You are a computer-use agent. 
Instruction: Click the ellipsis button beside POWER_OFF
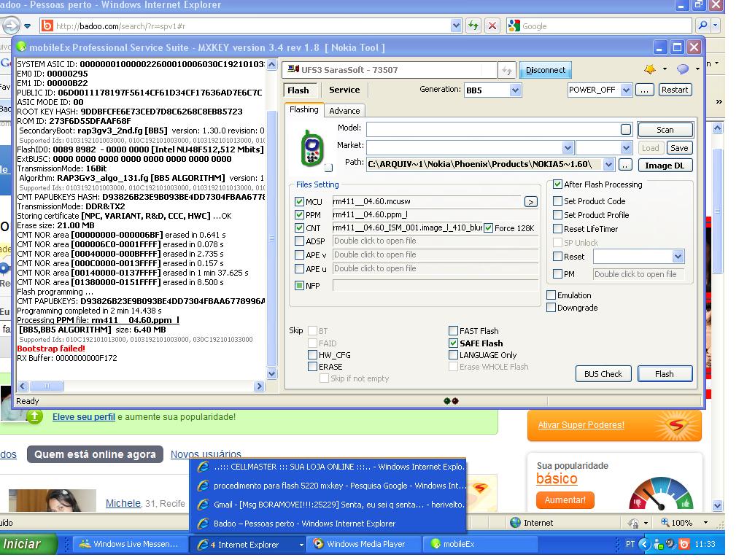coord(644,90)
